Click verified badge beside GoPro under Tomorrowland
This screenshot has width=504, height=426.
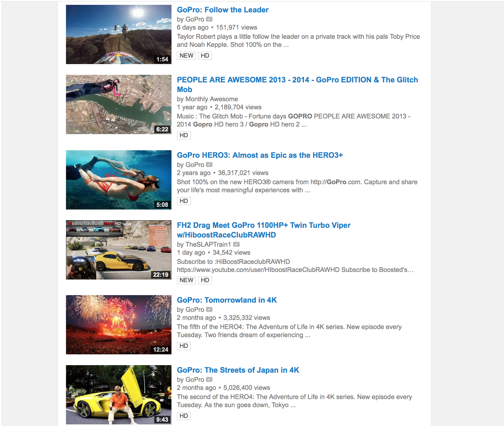(x=209, y=309)
